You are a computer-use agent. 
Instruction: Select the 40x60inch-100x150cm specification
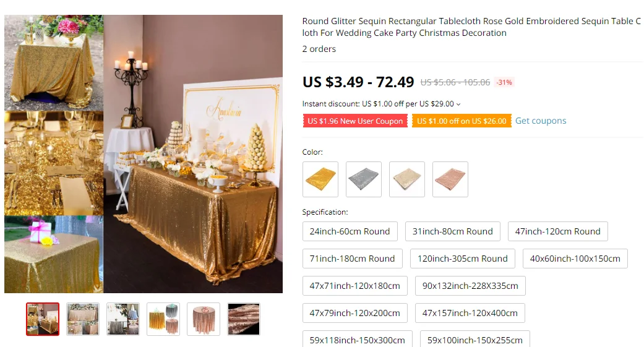(575, 259)
